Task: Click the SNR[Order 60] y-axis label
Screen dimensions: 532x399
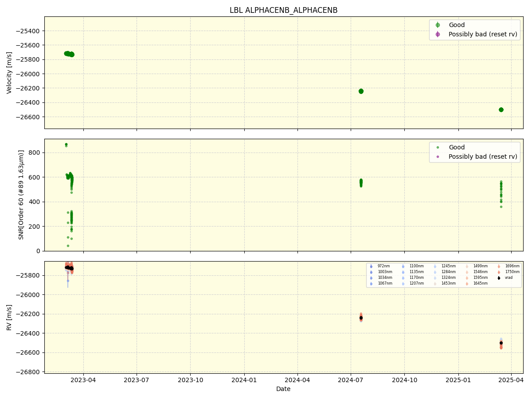Action: coord(21,195)
